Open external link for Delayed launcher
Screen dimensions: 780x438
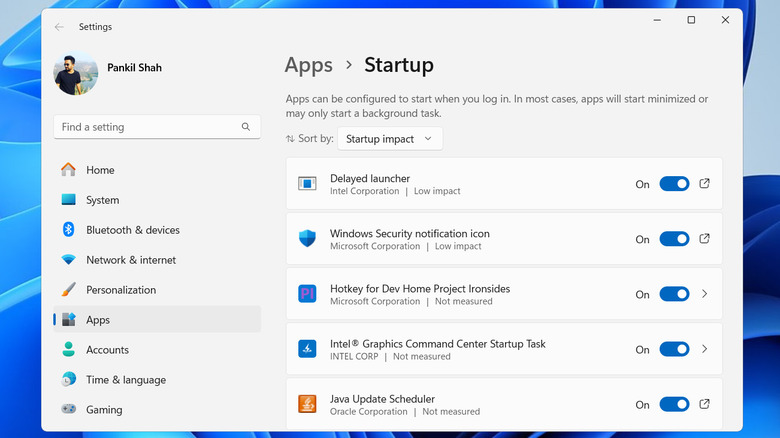704,184
